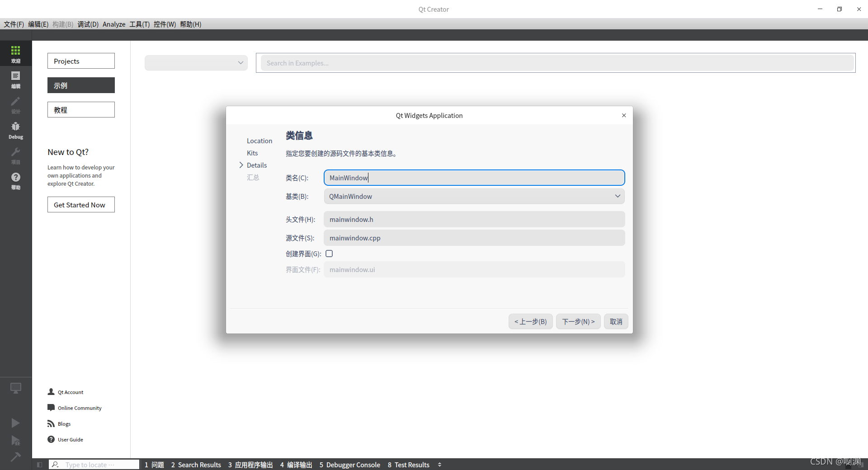868x470 pixels.
Task: Click the kit selector monitor icon
Action: pyautogui.click(x=16, y=388)
